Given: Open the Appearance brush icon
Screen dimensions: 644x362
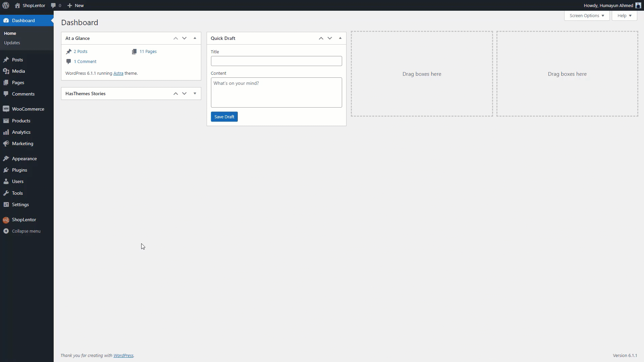Looking at the screenshot, I should point(7,158).
